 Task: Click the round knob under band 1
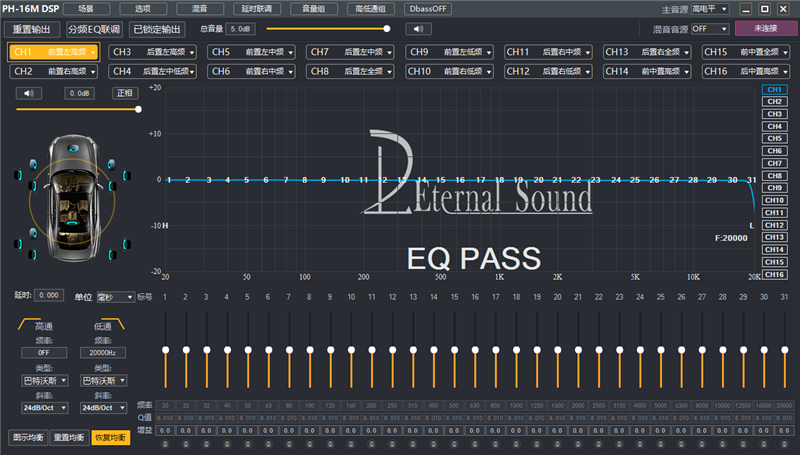click(166, 443)
